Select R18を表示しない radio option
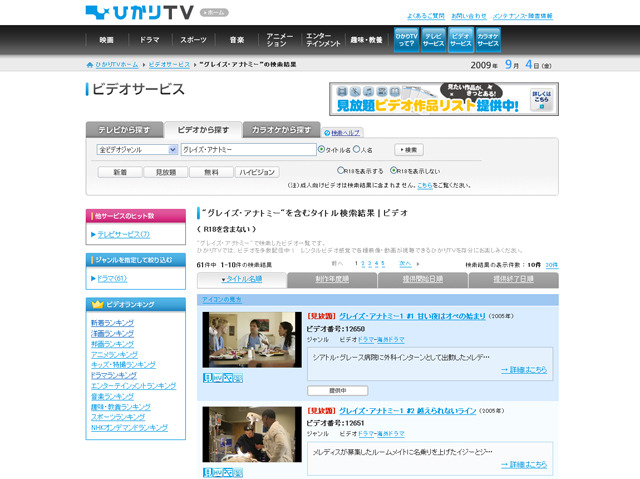 pyautogui.click(x=393, y=170)
